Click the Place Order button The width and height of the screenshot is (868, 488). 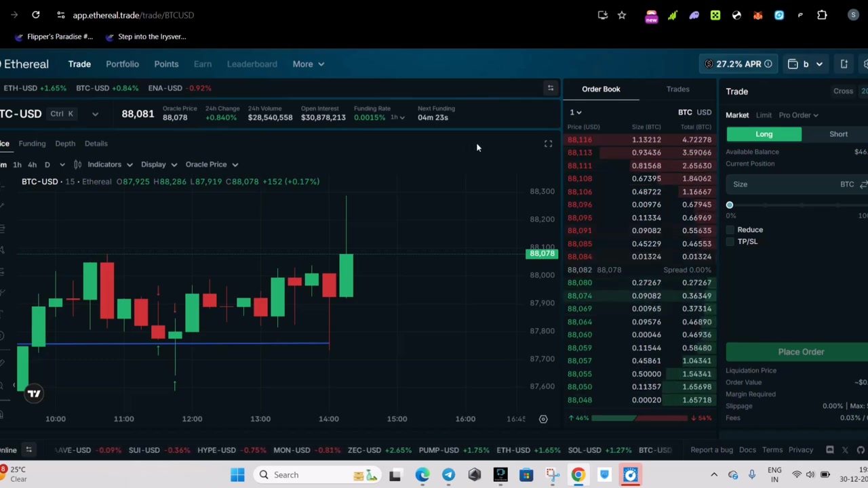click(801, 352)
